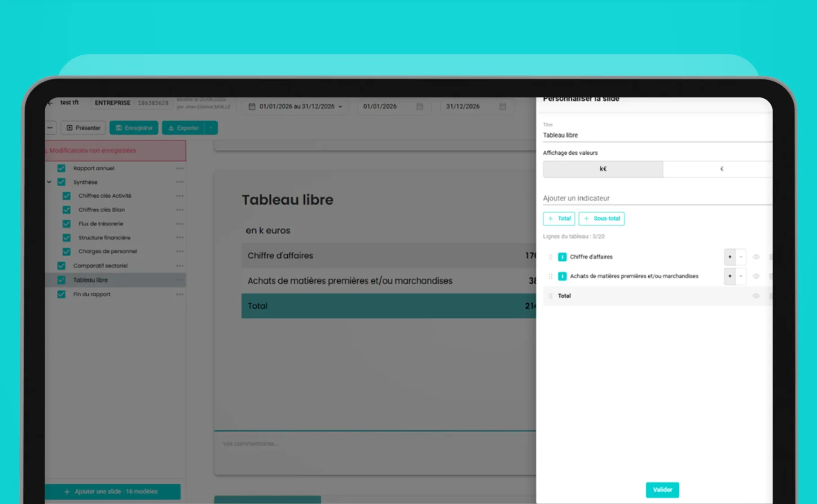The height and width of the screenshot is (504, 817).
Task: Toggle visibility eye for Chiffre d'affaires
Action: (756, 257)
